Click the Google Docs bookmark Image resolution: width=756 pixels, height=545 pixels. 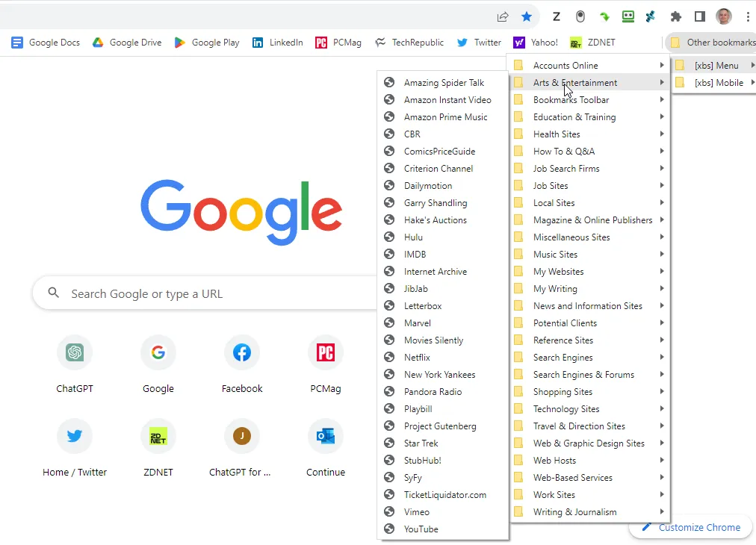tap(46, 43)
